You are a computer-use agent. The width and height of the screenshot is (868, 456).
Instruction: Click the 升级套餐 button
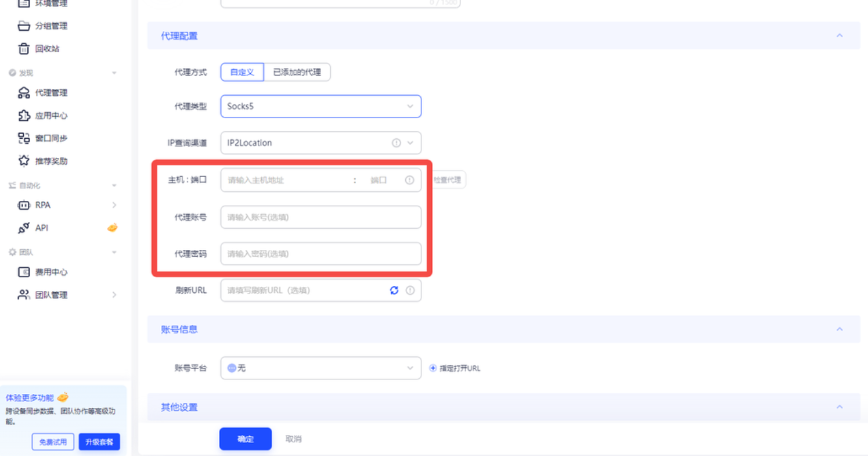click(x=99, y=442)
